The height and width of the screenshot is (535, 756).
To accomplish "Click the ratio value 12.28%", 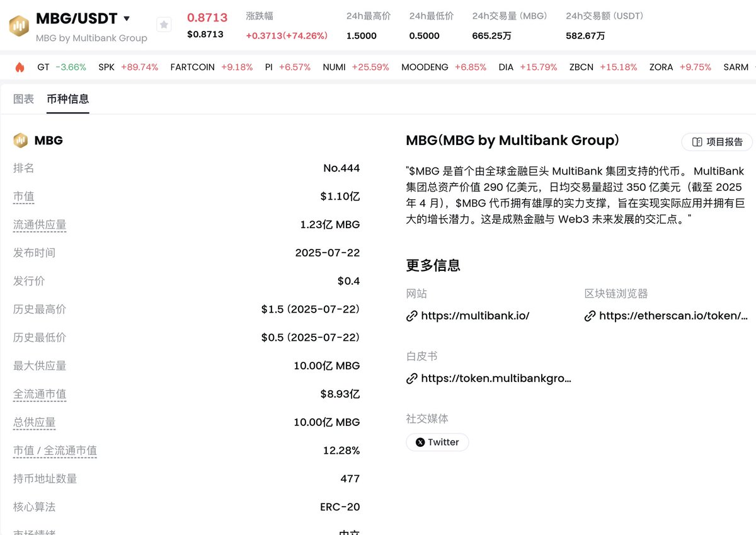I will coord(341,451).
